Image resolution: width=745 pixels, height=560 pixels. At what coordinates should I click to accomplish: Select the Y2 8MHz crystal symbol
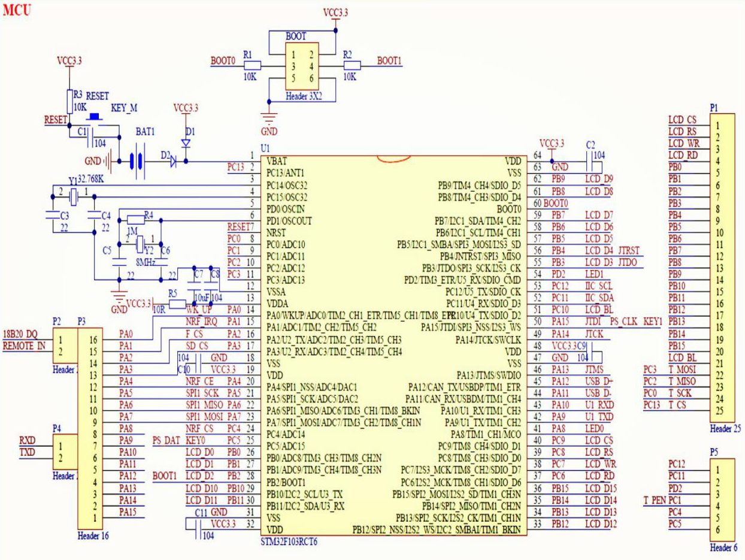(140, 244)
